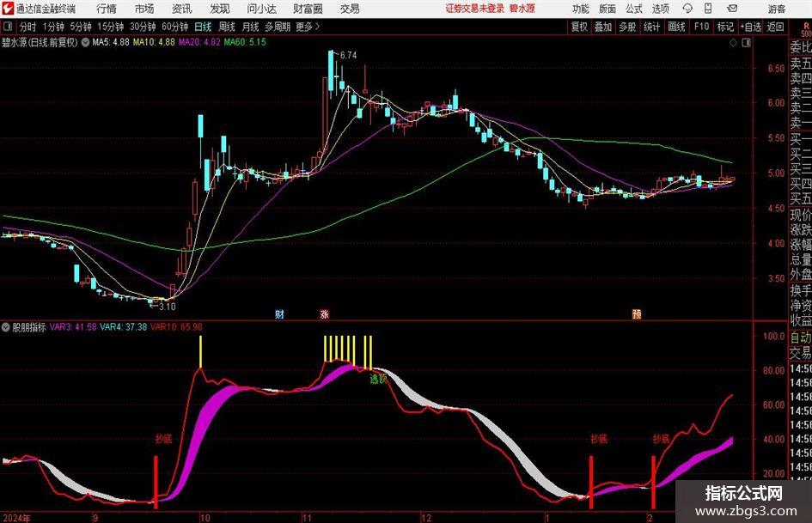Switch to the 1分钟 period
This screenshot has height=523, width=812.
point(53,27)
